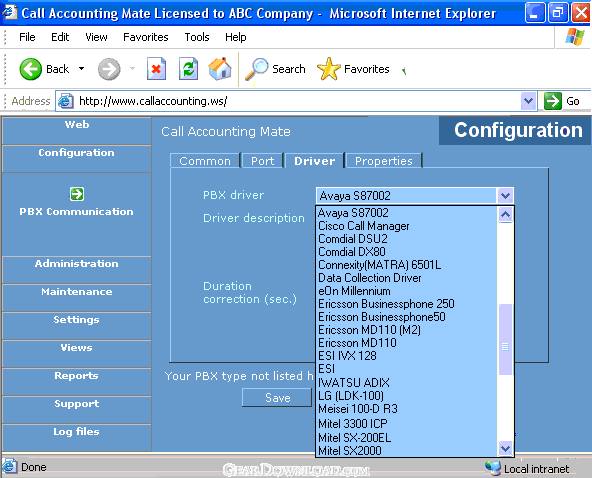This screenshot has height=478, width=592.
Task: Select ESI IVX 128 driver
Action: [407, 356]
